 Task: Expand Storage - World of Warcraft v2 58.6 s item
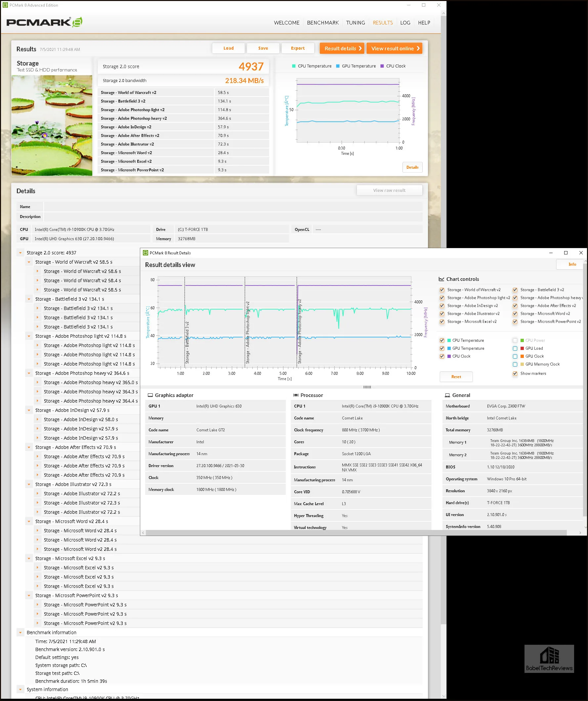[x=37, y=271]
